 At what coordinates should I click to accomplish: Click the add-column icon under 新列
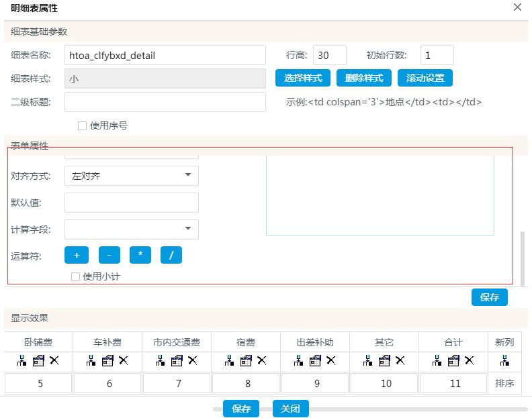click(504, 360)
